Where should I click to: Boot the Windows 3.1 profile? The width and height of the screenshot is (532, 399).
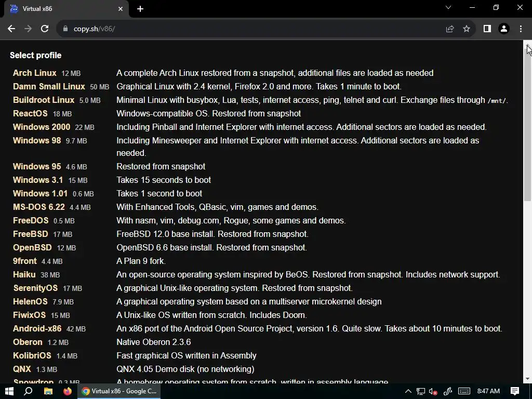[38, 180]
